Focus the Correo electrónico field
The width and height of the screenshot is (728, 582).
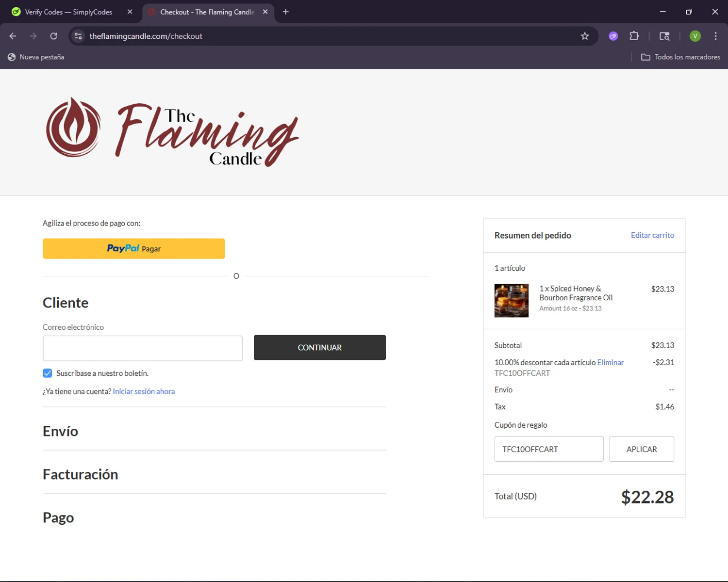click(x=142, y=348)
